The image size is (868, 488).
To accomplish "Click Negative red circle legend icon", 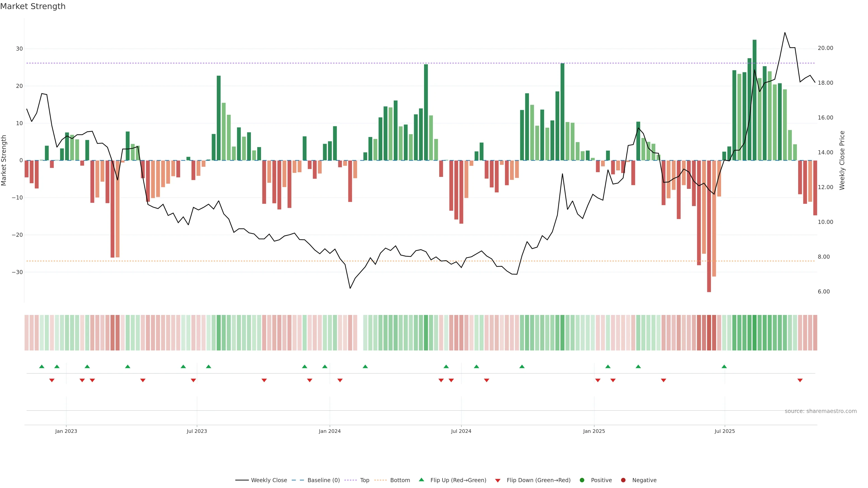I will pyautogui.click(x=623, y=480).
